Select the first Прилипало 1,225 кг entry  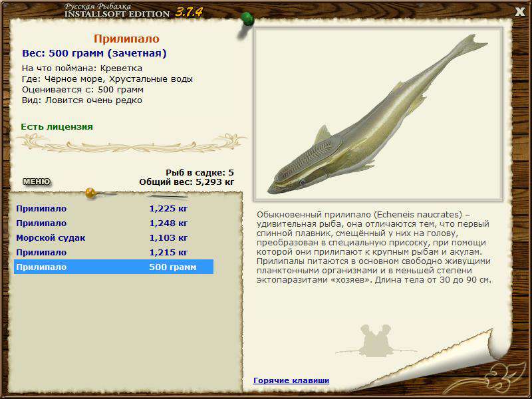pyautogui.click(x=114, y=208)
